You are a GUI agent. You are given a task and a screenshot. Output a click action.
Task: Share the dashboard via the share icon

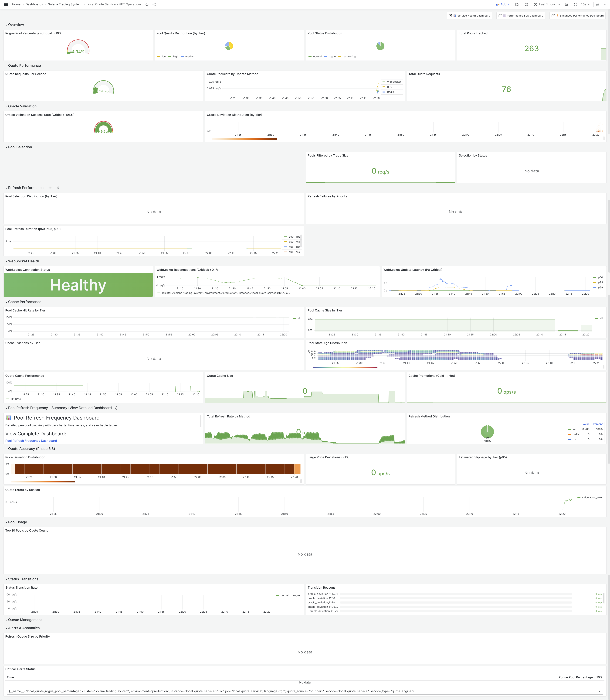(x=154, y=4)
